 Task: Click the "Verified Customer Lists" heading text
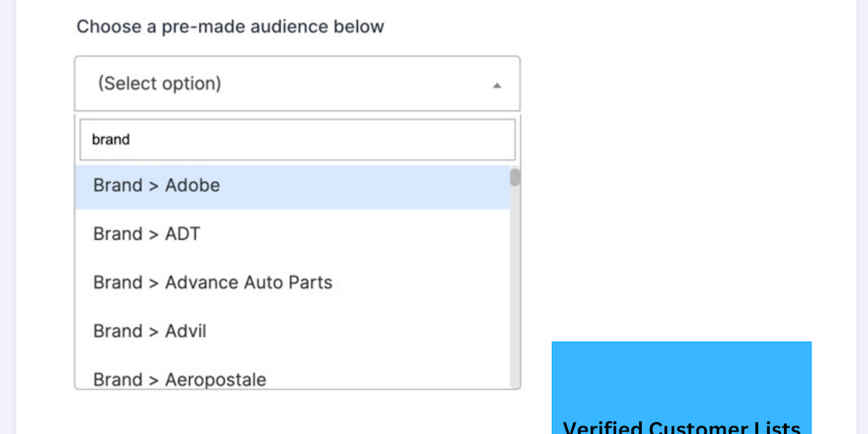682,427
